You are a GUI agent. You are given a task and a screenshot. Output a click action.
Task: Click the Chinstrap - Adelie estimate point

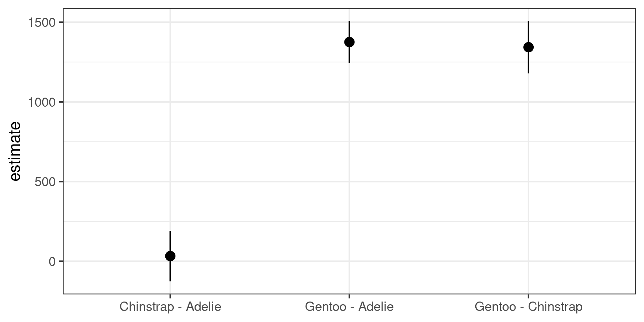click(170, 256)
